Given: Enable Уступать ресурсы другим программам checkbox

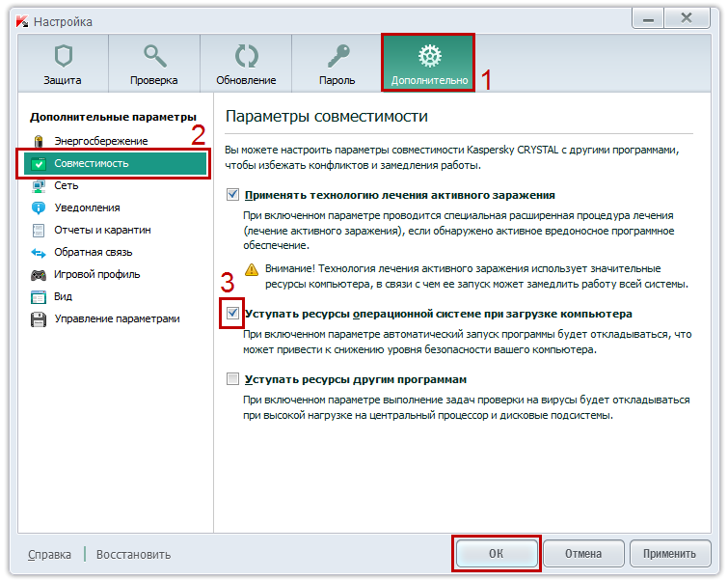Looking at the screenshot, I should (232, 379).
